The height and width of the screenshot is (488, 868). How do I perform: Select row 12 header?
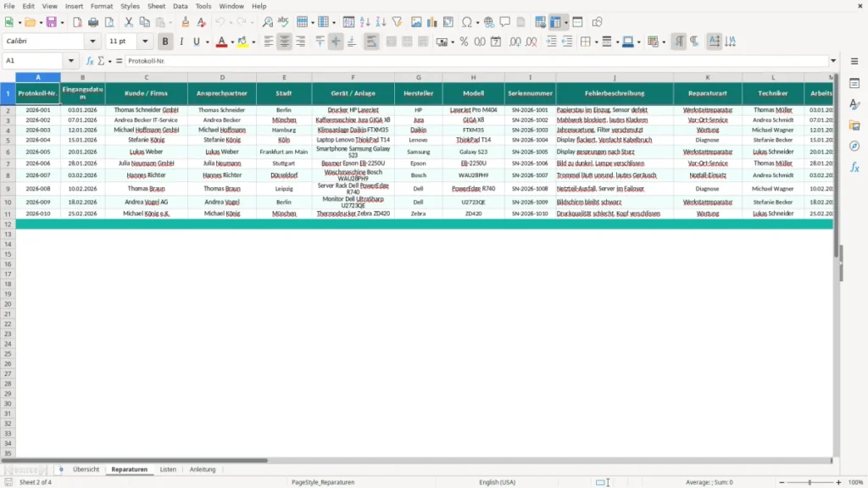coord(8,224)
